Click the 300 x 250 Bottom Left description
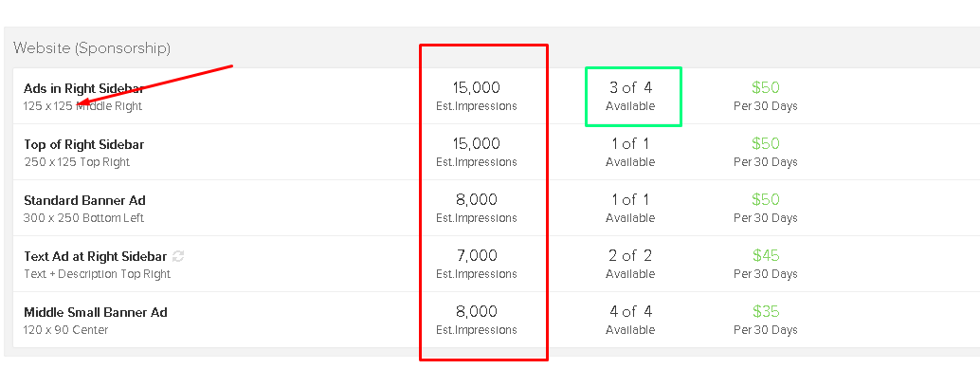 tap(83, 218)
